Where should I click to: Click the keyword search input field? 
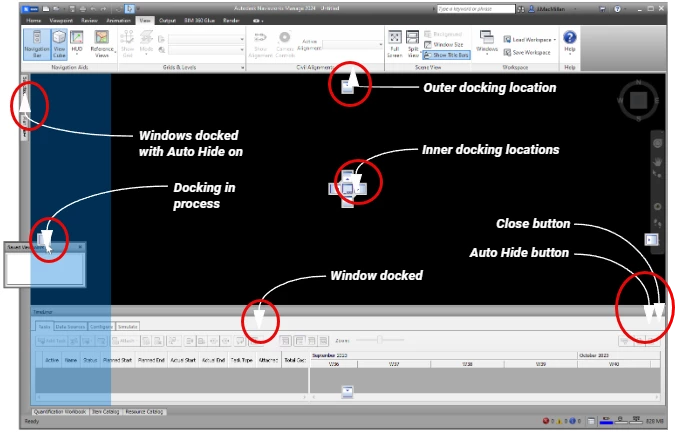476,9
